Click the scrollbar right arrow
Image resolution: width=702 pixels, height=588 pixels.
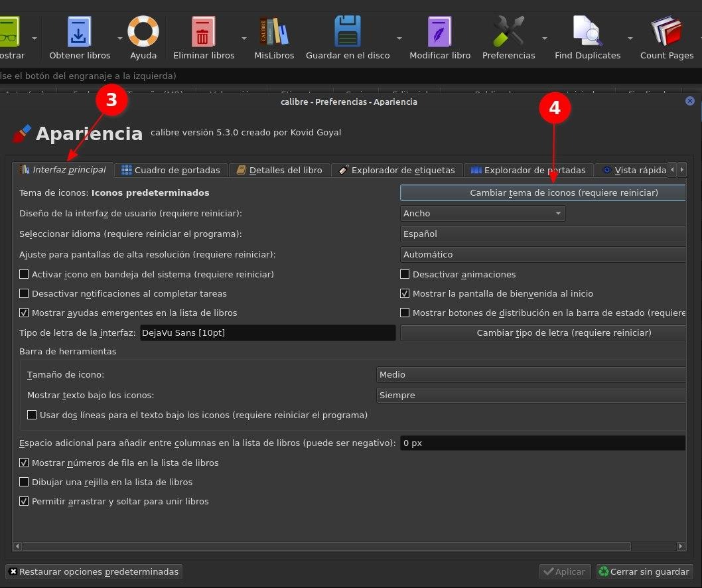coord(681,546)
